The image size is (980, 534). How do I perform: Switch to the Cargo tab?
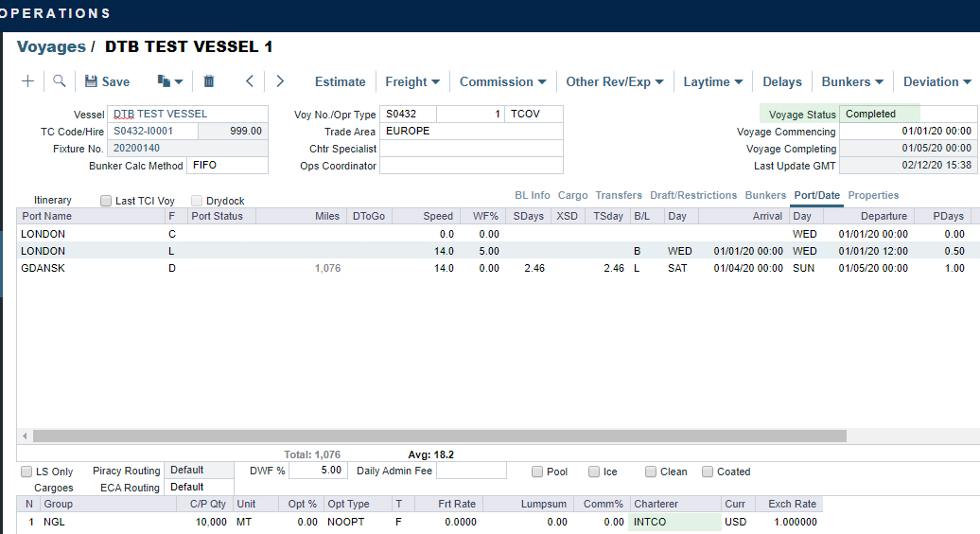point(572,195)
